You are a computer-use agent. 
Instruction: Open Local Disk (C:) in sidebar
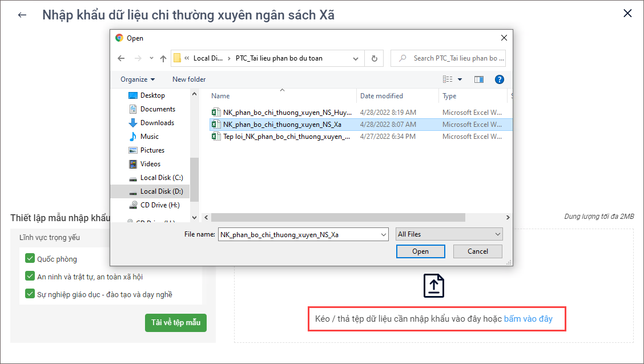pos(162,178)
